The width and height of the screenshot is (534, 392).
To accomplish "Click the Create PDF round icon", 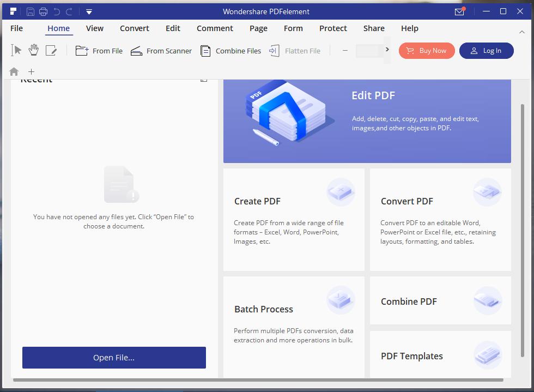I will pyautogui.click(x=341, y=192).
